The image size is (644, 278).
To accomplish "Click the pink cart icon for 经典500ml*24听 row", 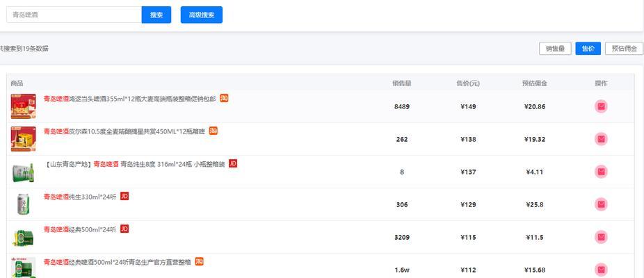I will tap(601, 237).
